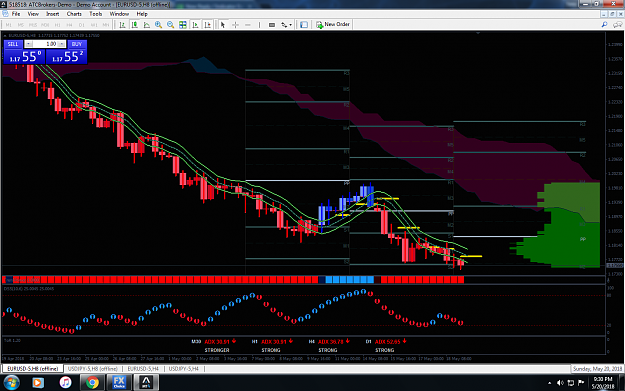This screenshot has width=625, height=391.
Task: Open the Windows Start button
Action: [11, 383]
